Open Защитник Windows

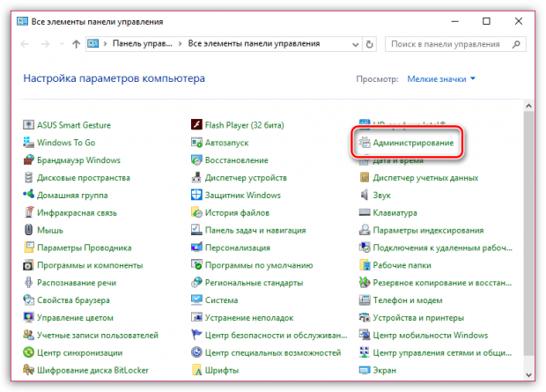[x=243, y=195]
